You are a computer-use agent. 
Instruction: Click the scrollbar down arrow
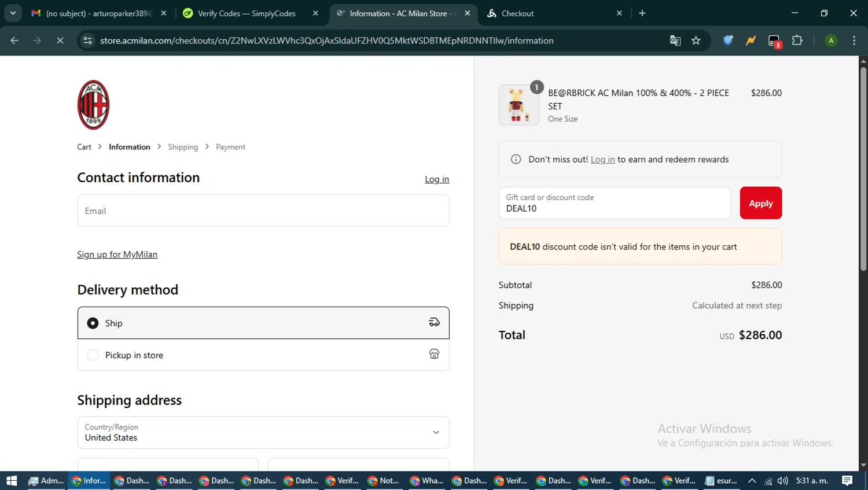(x=863, y=465)
